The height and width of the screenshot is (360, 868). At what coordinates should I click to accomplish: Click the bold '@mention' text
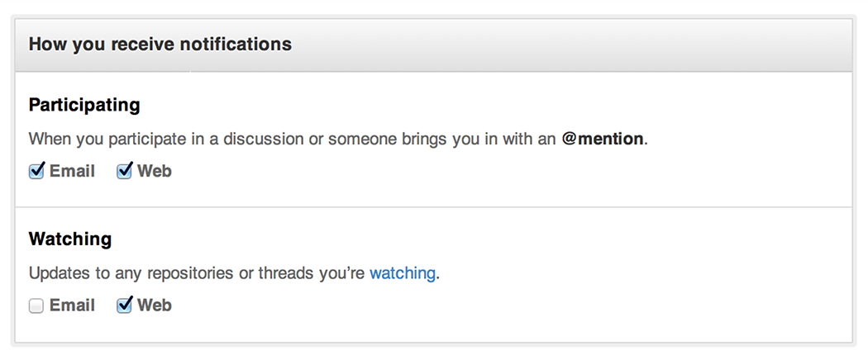point(603,139)
